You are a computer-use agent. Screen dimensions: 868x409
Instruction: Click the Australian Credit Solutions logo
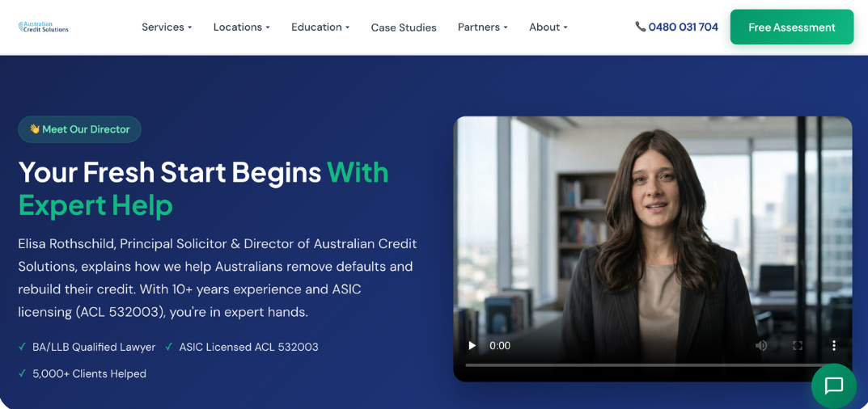43,27
